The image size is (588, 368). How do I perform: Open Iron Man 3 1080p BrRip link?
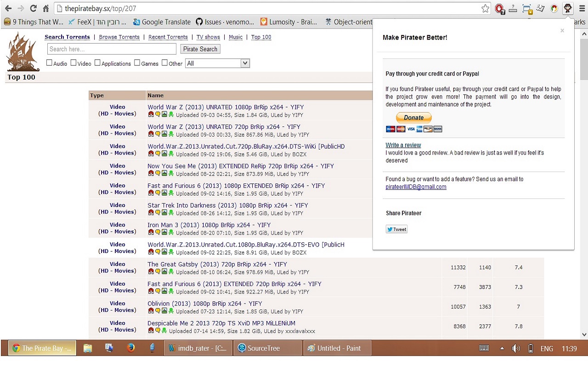[x=209, y=225]
